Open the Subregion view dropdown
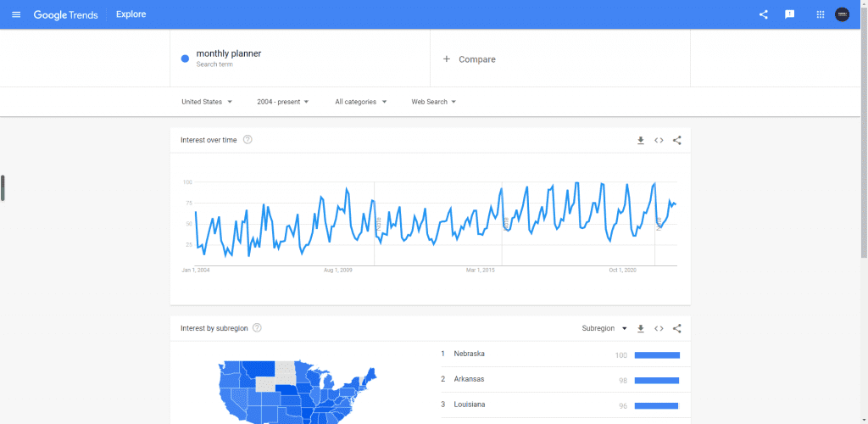The image size is (868, 424). (x=604, y=328)
